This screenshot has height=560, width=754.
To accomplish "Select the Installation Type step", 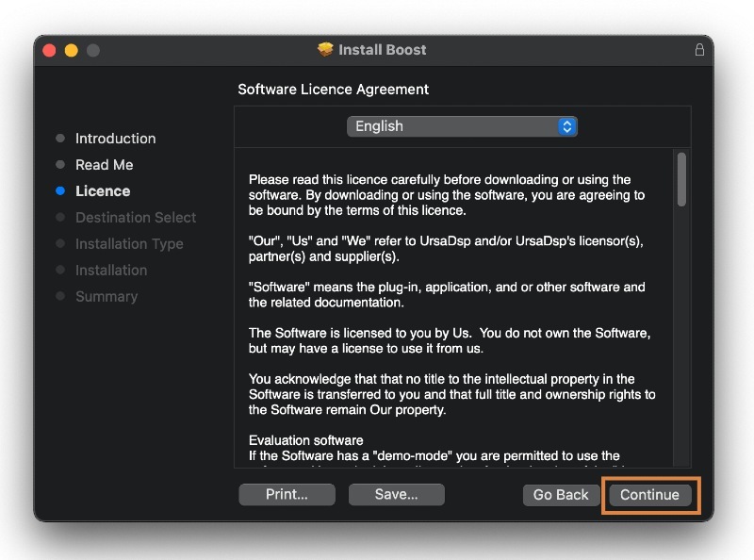I will pos(129,244).
